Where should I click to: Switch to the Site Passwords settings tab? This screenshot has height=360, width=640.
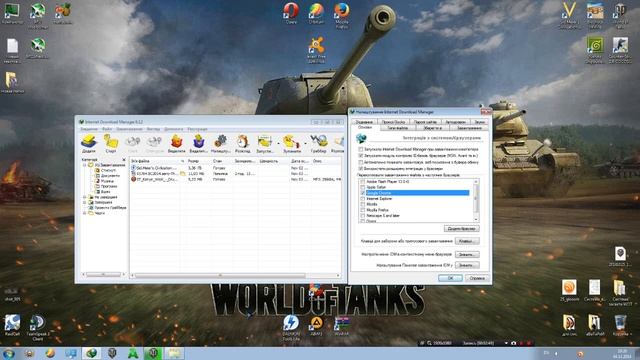pyautogui.click(x=425, y=122)
